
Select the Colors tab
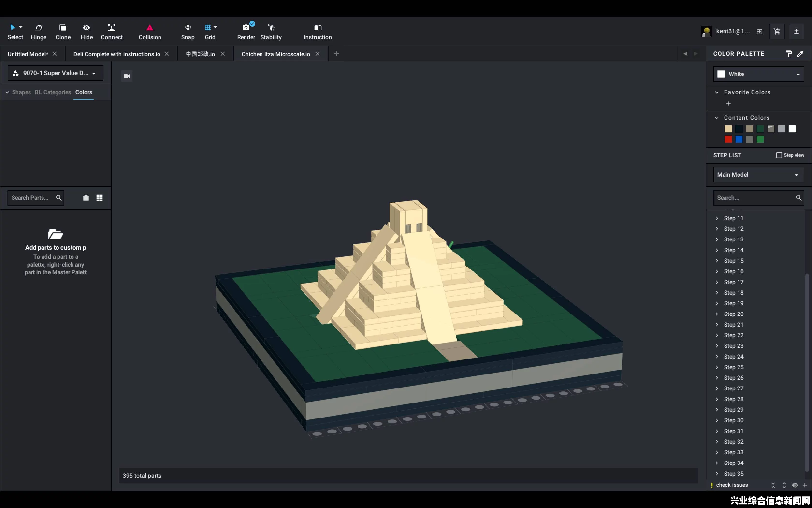click(84, 92)
